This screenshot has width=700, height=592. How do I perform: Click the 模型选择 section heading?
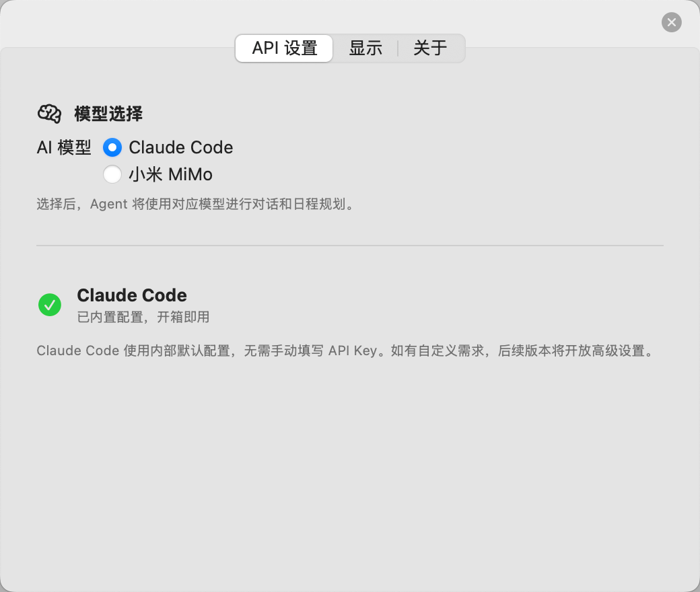[x=108, y=114]
